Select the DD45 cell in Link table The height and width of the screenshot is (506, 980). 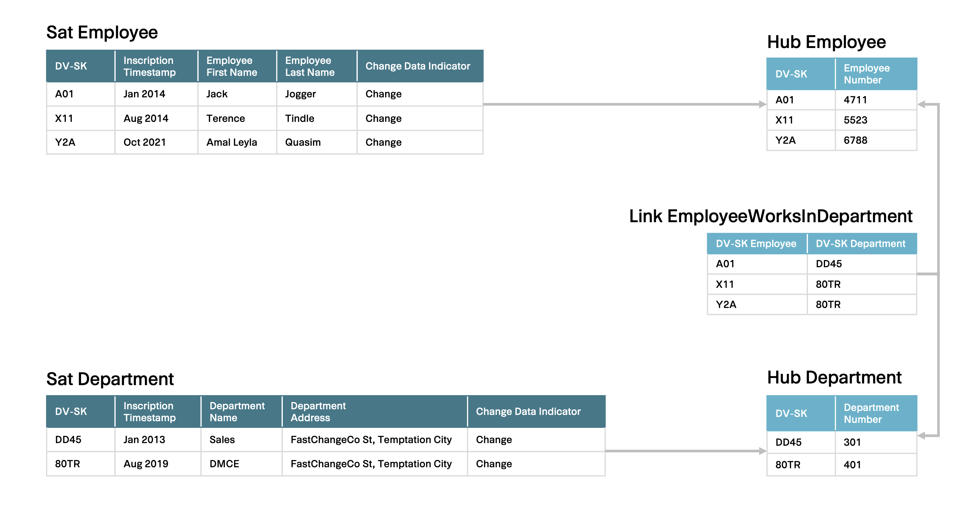tap(828, 264)
